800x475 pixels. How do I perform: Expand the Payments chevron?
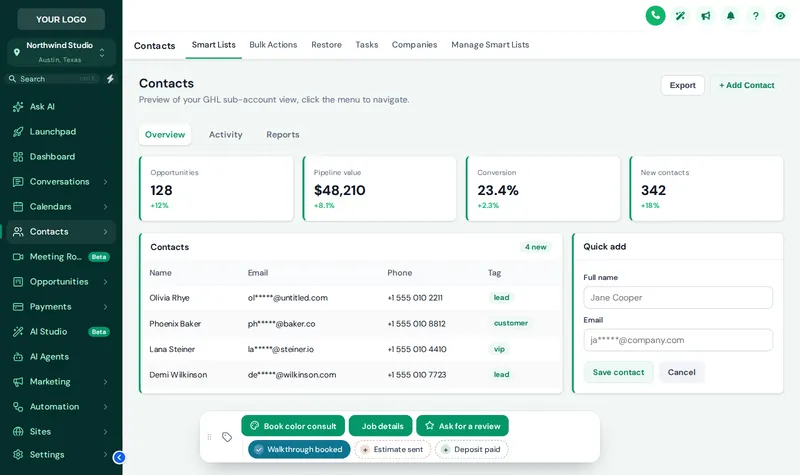coord(105,307)
